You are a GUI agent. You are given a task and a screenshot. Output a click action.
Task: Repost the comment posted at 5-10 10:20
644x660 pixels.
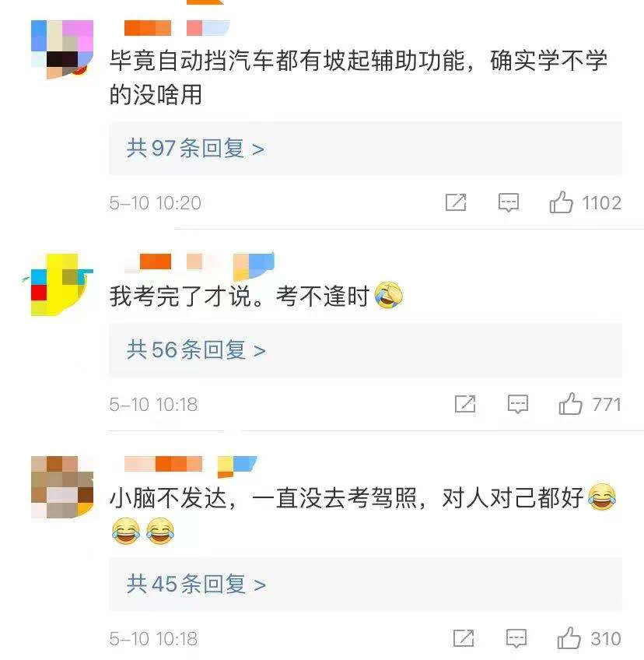(456, 202)
